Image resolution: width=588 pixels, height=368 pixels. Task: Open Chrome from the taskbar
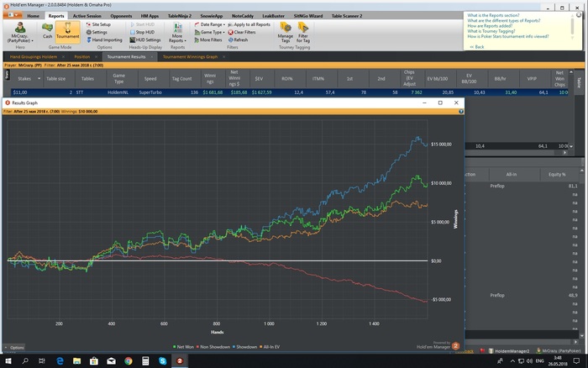(129, 361)
